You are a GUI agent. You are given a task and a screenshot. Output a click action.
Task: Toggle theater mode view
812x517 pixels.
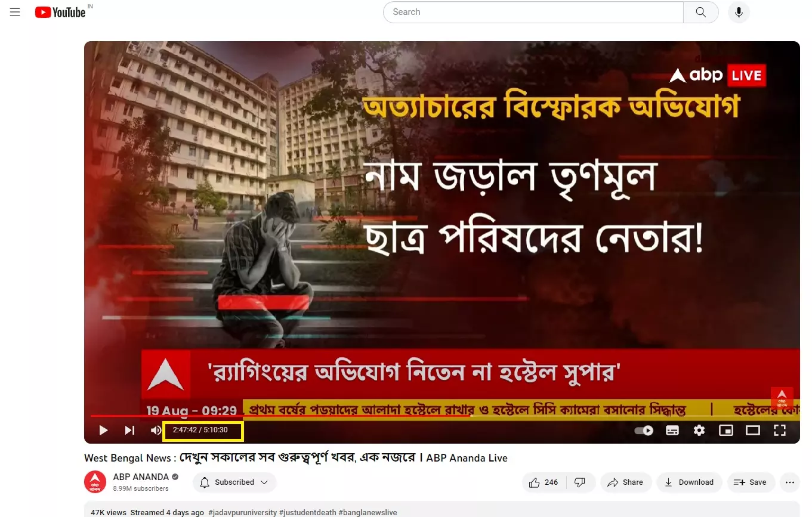click(x=753, y=430)
